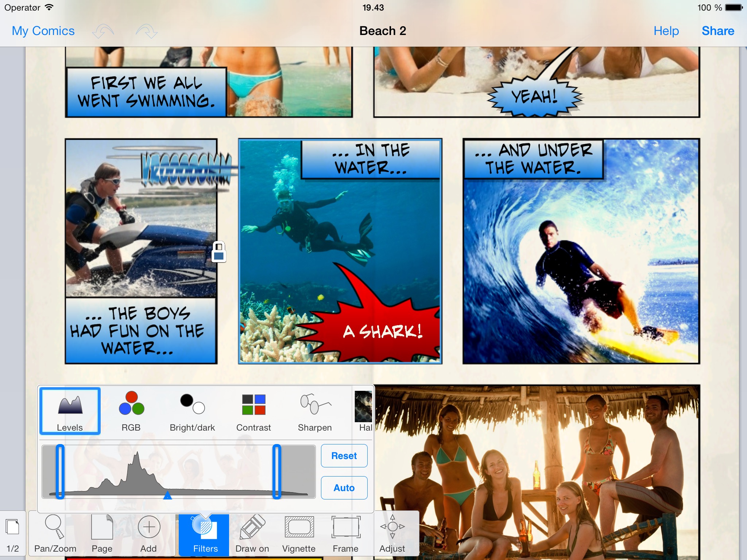Open the Adjust arrows tool
This screenshot has height=560, width=747.
coord(392,534)
